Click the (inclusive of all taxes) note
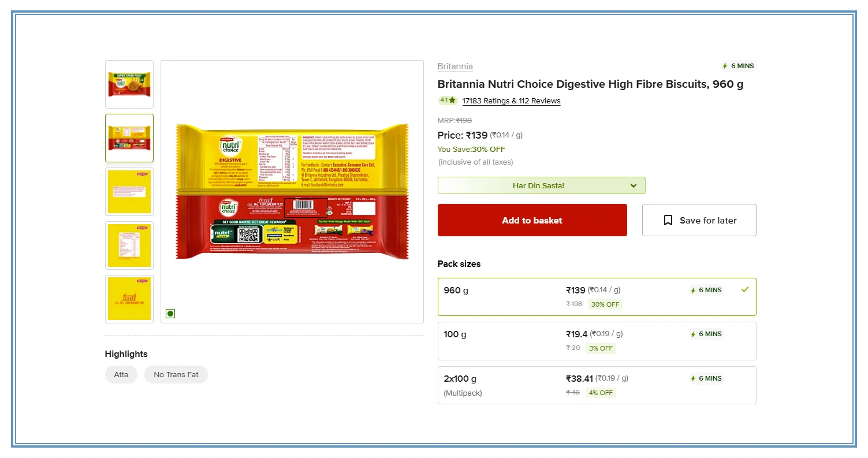 475,162
